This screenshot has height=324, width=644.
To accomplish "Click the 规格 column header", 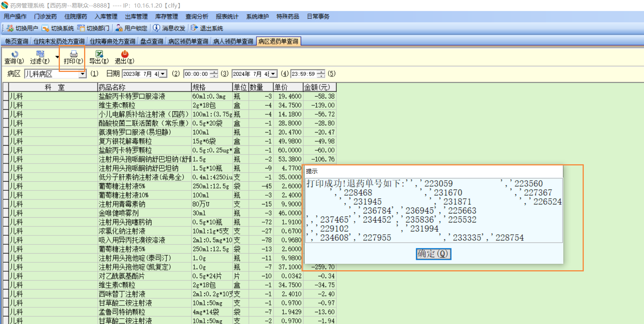I will [x=212, y=87].
